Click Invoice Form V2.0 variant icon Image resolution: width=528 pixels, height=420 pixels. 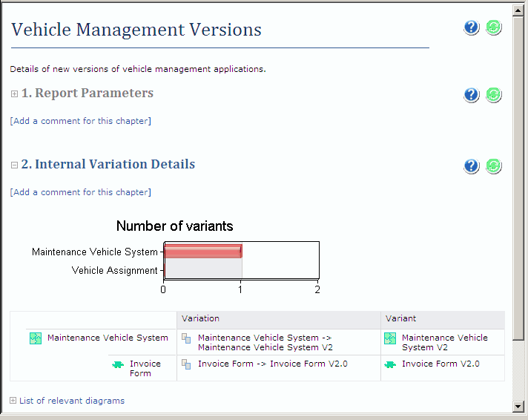pyautogui.click(x=390, y=364)
